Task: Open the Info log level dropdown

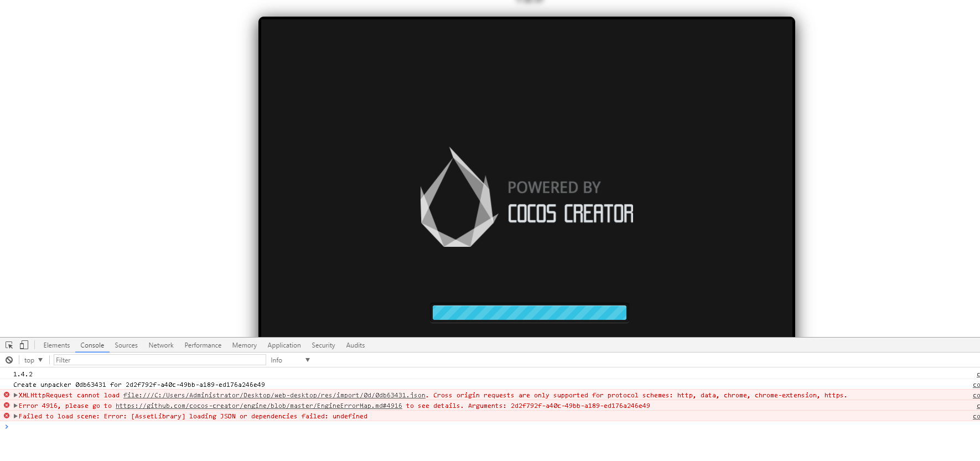Action: click(290, 360)
